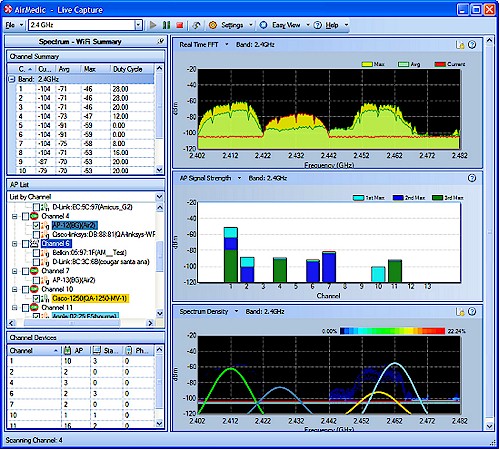Image resolution: width=500 pixels, height=450 pixels.
Task: Click the pin icon on Spectrum - WiFi Summary
Action: tap(161, 41)
